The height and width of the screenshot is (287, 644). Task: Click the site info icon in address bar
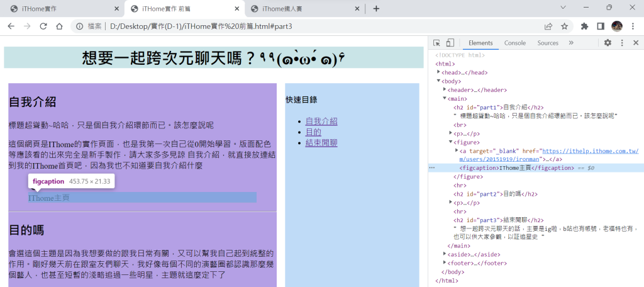(x=80, y=26)
